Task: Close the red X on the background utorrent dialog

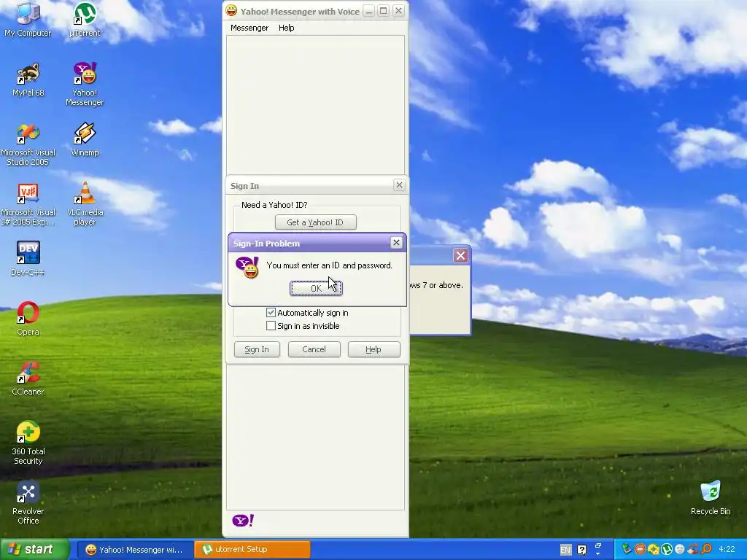Action: [460, 256]
